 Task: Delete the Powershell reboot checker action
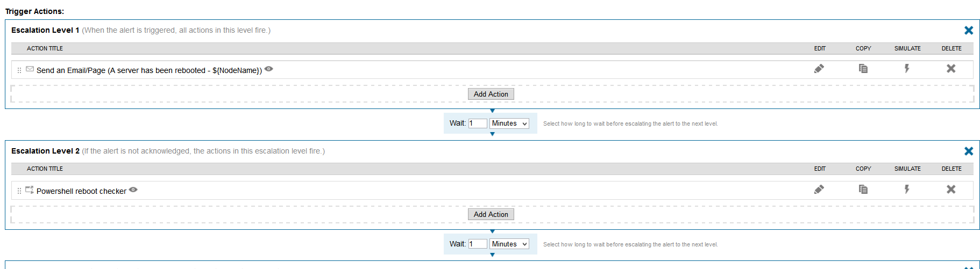coord(951,190)
